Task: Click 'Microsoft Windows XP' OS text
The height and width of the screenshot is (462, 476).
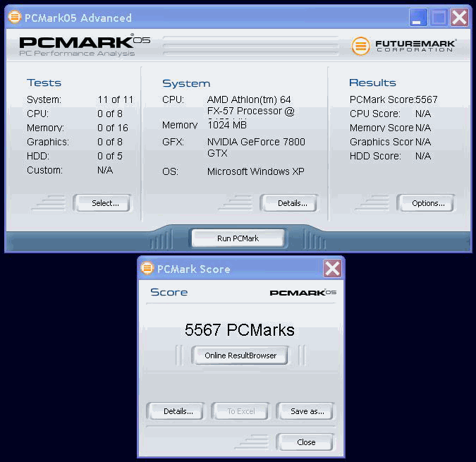Action: point(255,171)
